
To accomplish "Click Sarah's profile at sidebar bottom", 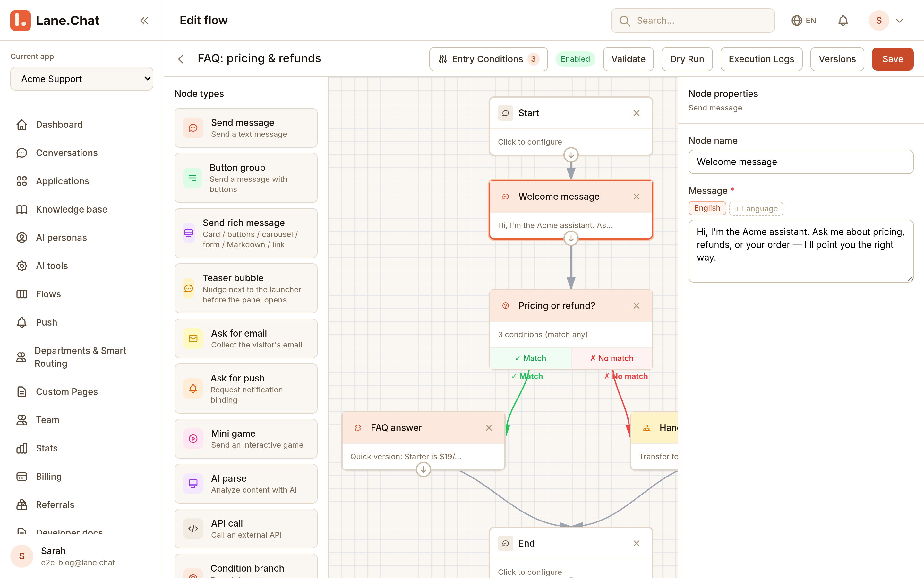I will [82, 556].
